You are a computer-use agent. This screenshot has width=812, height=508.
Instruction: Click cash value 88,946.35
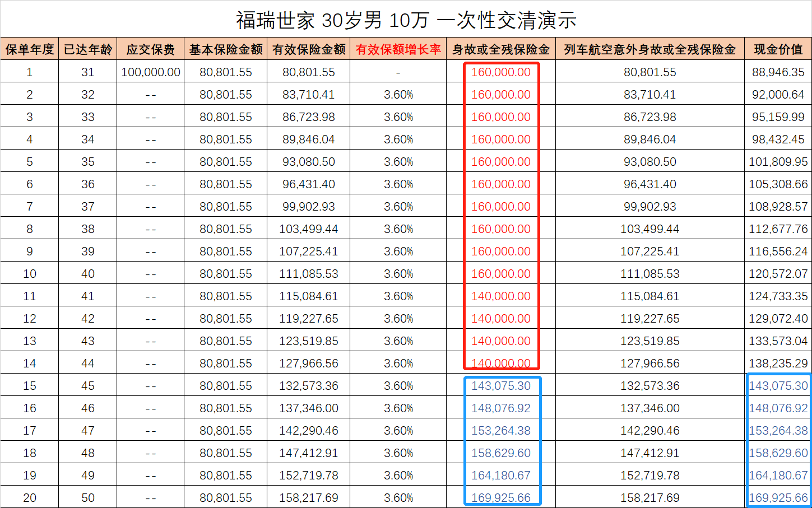click(x=778, y=72)
